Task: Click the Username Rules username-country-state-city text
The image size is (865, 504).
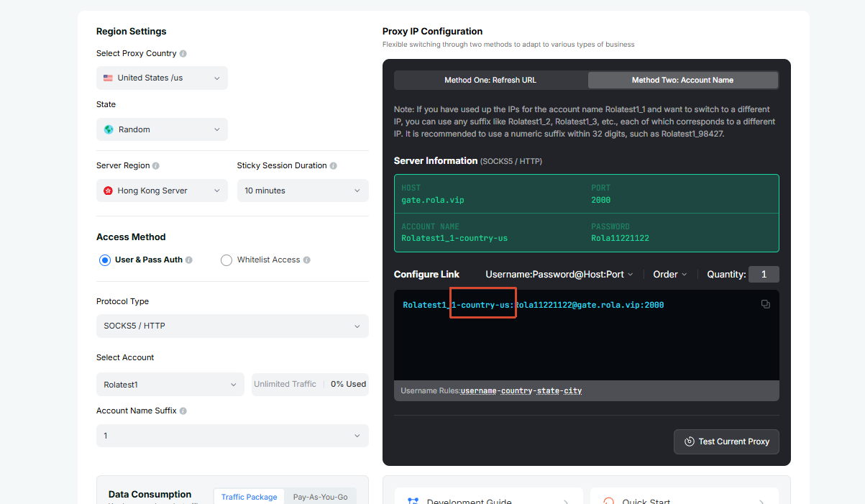Action: tap(521, 390)
